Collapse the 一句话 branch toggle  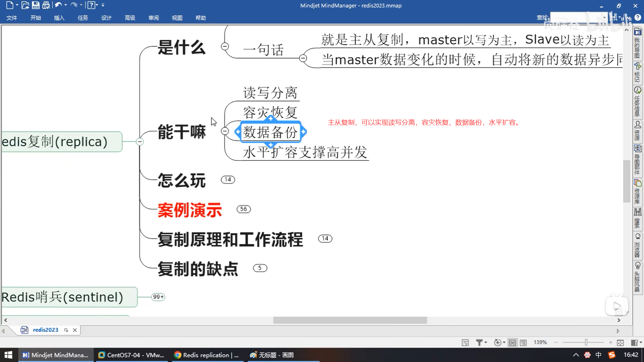[x=303, y=58]
